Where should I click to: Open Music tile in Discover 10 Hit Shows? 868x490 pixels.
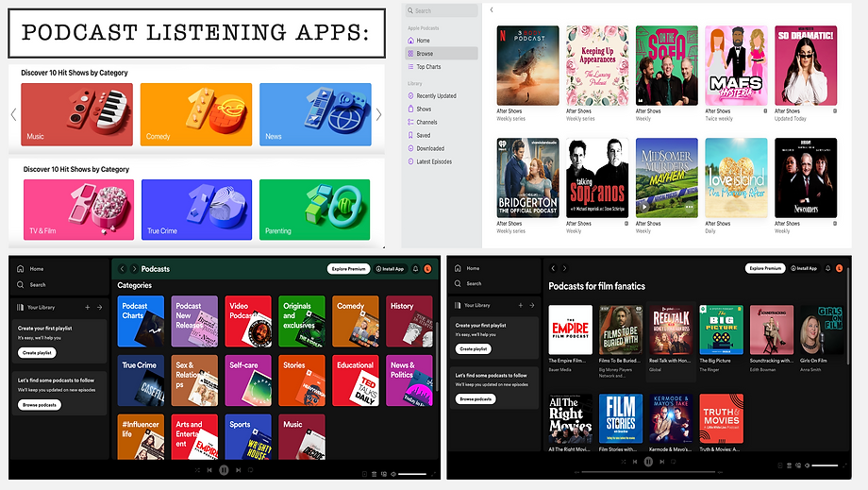pyautogui.click(x=77, y=114)
